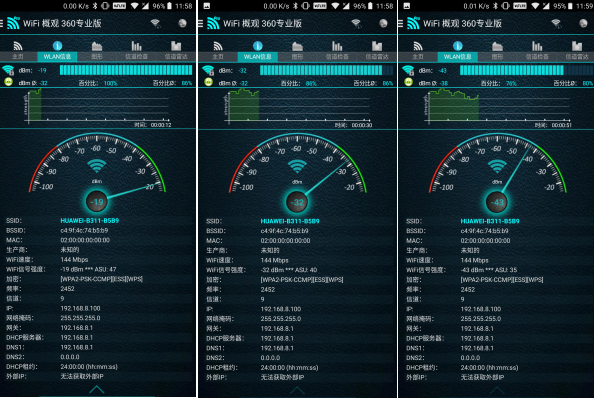Tap round globe icon in right screenshot header
Image resolution: width=594 pixels, height=398 pixels.
(x=583, y=23)
